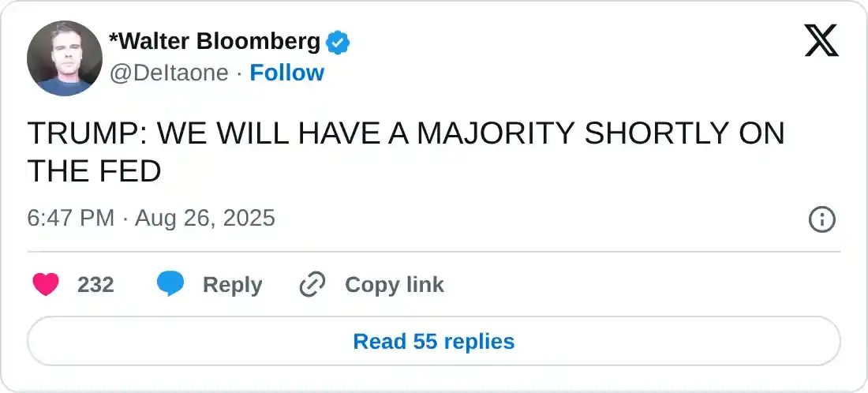Open the *Walter Bloomberg display name

(x=215, y=42)
